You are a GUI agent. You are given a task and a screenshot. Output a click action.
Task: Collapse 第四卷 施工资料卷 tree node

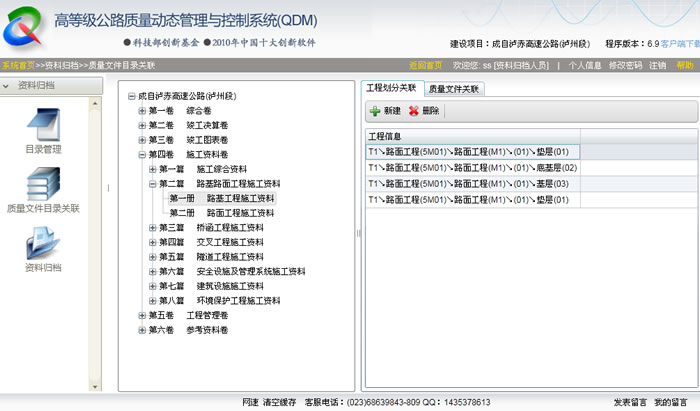click(142, 155)
